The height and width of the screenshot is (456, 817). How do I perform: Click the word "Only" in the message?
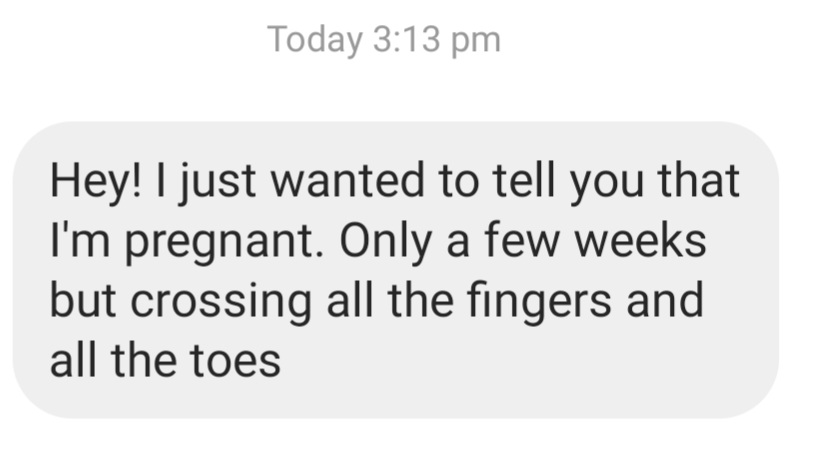386,242
